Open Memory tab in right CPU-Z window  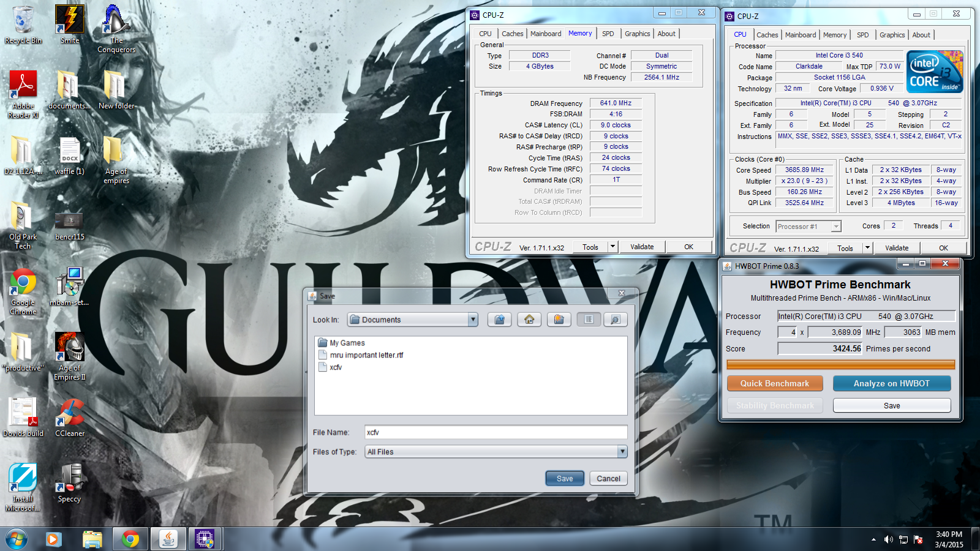(834, 35)
